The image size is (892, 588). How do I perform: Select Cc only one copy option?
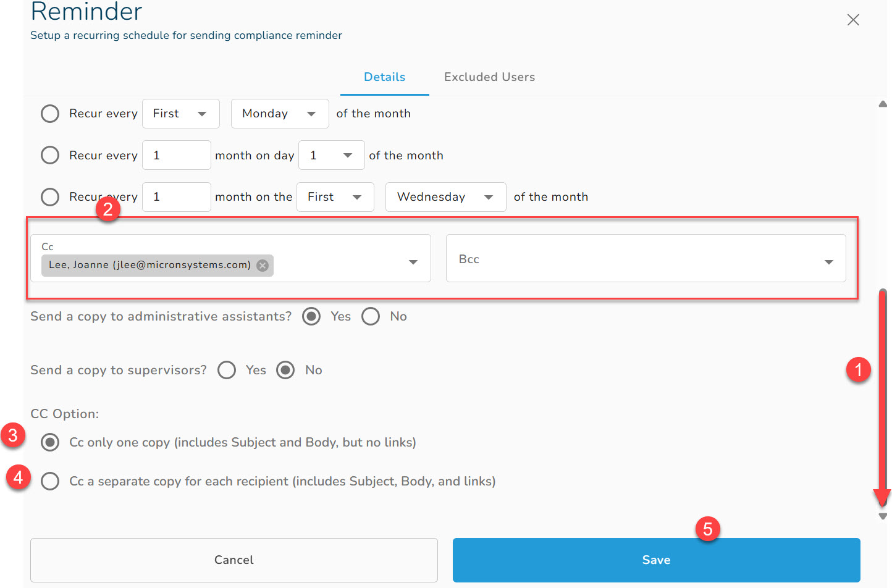[50, 442]
